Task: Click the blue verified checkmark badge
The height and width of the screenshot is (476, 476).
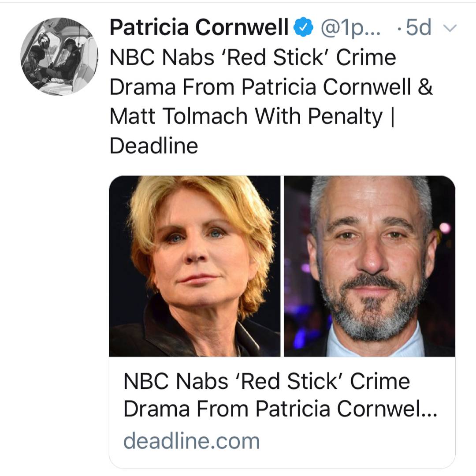Action: click(303, 29)
